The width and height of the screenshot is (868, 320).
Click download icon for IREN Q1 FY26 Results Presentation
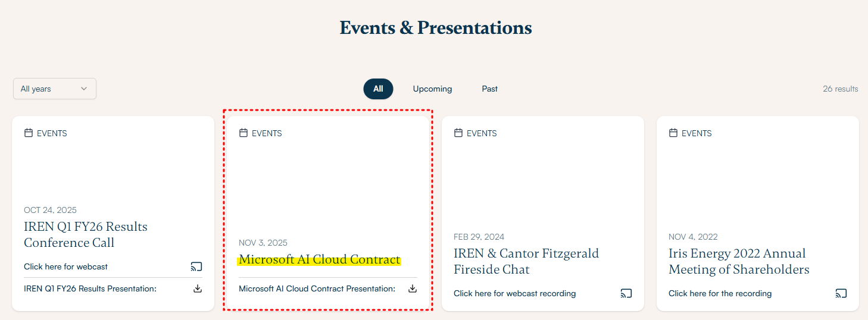pyautogui.click(x=198, y=288)
